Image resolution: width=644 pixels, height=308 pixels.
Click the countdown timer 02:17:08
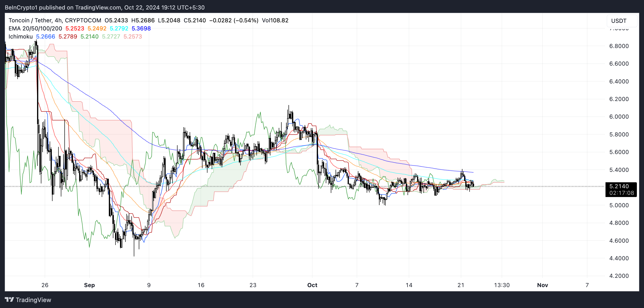pos(621,193)
